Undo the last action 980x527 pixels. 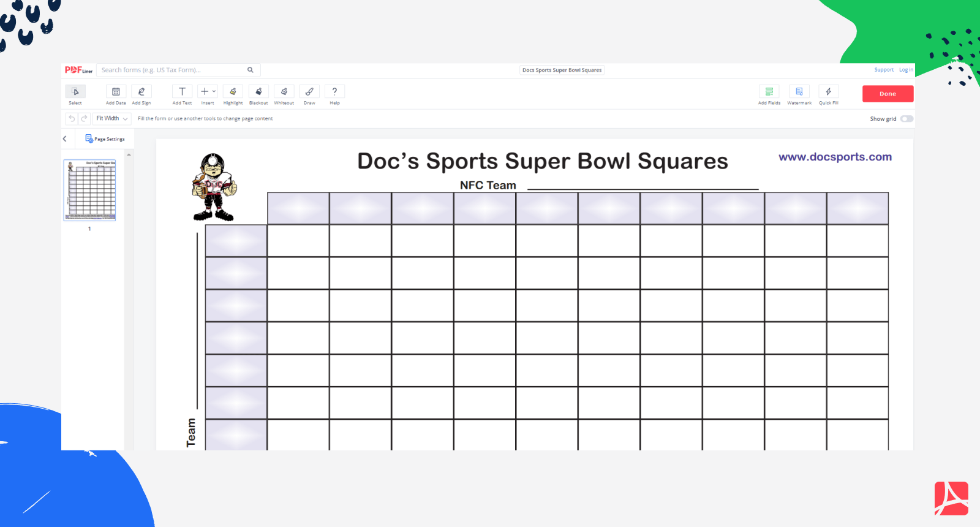click(x=72, y=119)
